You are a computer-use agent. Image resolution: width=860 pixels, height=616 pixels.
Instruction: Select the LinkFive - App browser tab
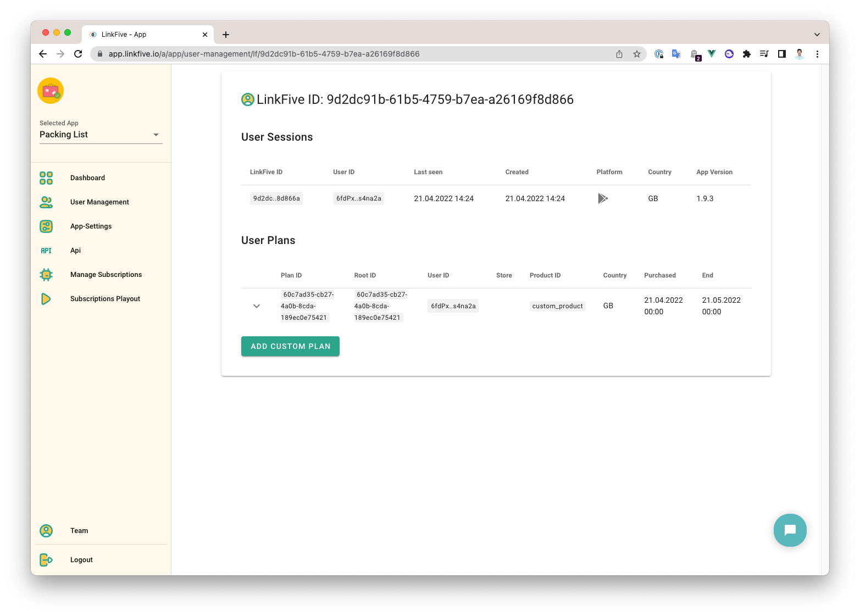click(x=147, y=34)
